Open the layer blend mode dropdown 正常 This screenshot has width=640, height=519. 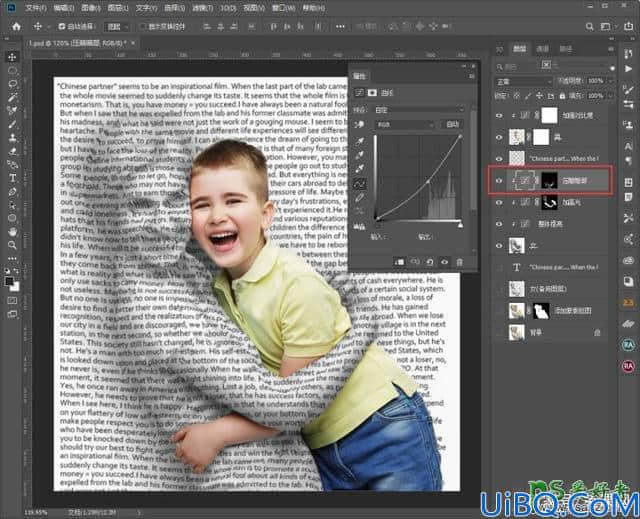pos(523,82)
